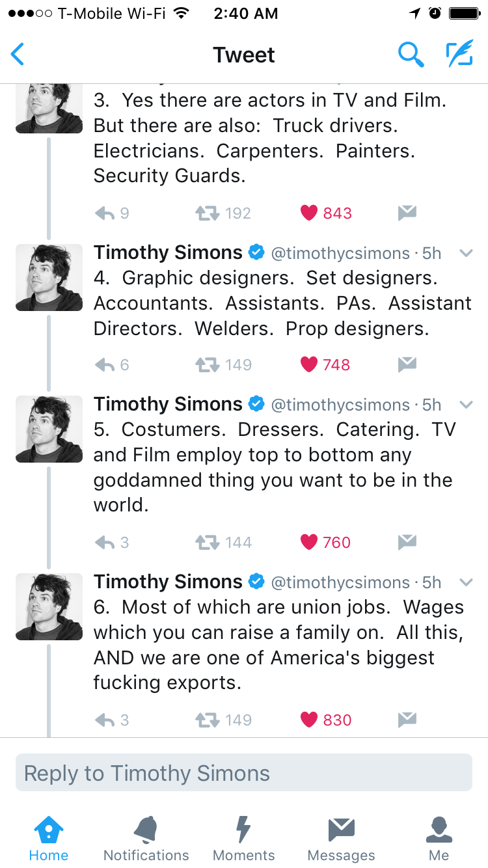Toggle the like on the 748-likes tweet
This screenshot has width=488, height=868.
309,365
